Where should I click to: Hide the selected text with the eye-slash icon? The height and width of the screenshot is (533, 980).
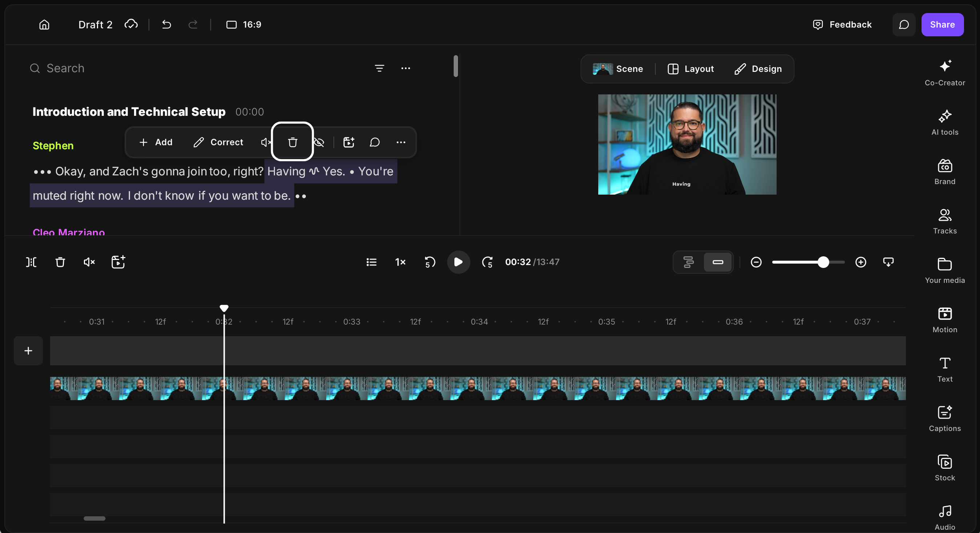[319, 142]
